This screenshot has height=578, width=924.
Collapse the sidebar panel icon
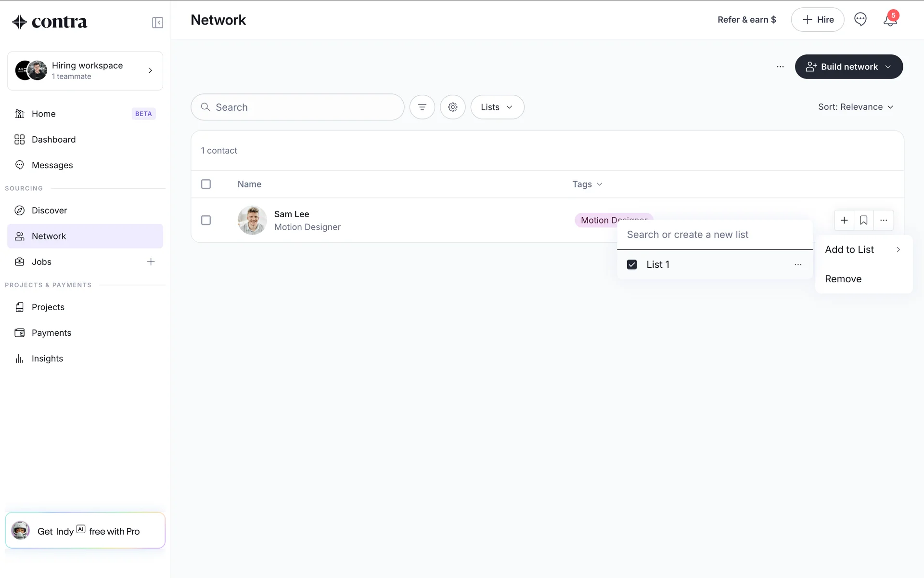[x=157, y=23]
